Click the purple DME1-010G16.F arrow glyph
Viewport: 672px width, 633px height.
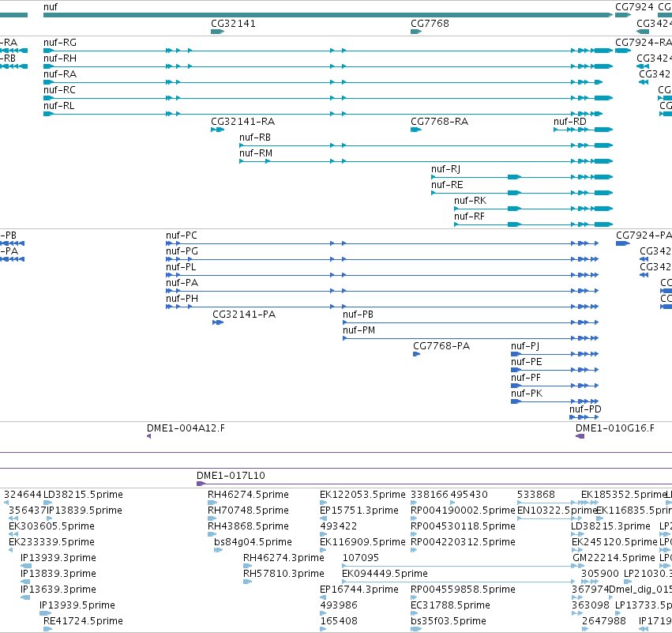[x=580, y=436]
